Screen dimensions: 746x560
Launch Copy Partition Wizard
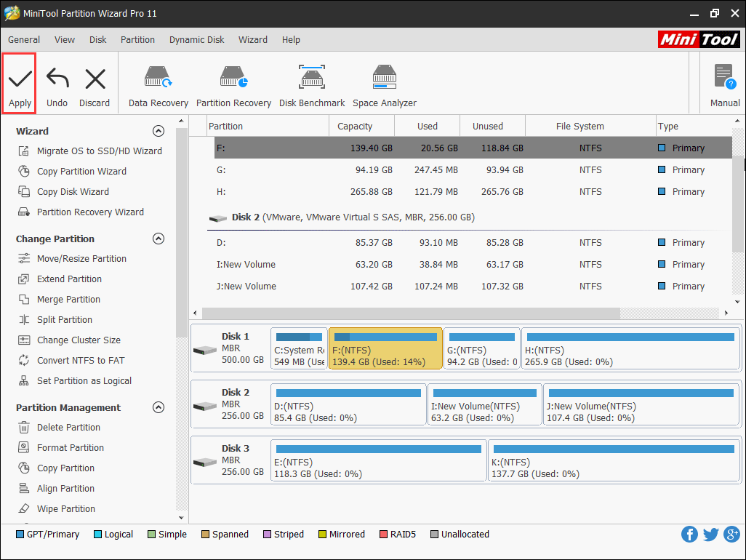tap(73, 172)
